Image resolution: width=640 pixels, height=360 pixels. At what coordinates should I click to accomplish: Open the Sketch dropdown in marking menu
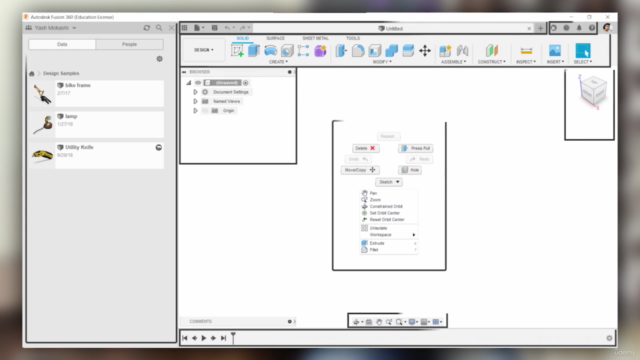389,182
